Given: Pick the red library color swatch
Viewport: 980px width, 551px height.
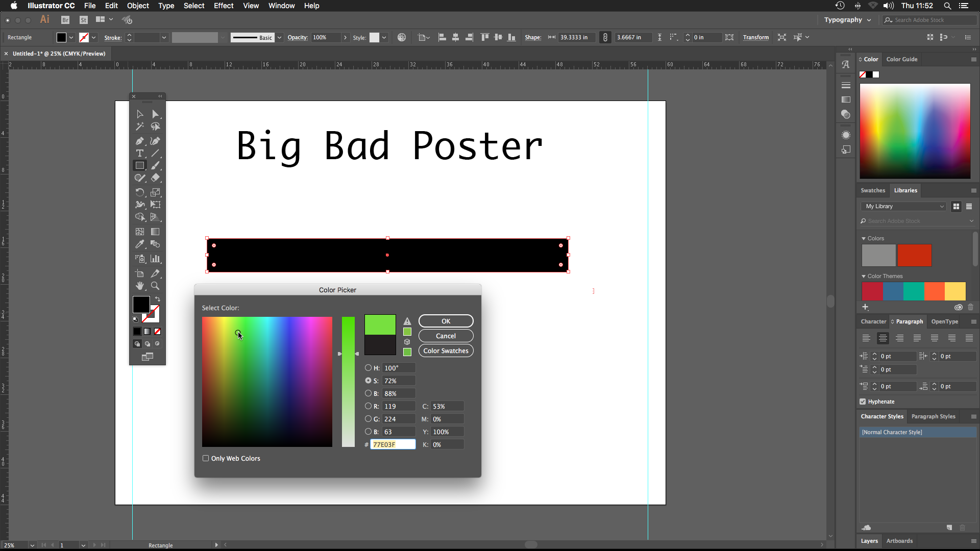Looking at the screenshot, I should [915, 255].
